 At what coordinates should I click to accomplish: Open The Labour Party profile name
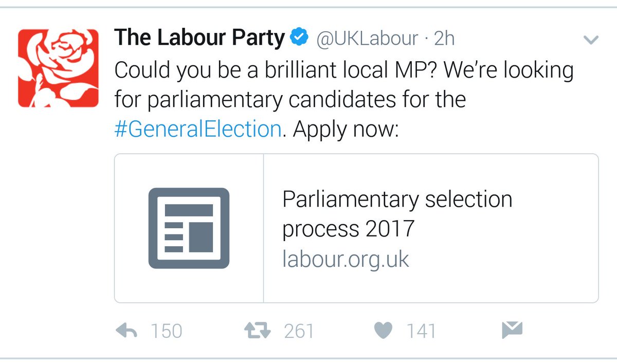tap(199, 38)
